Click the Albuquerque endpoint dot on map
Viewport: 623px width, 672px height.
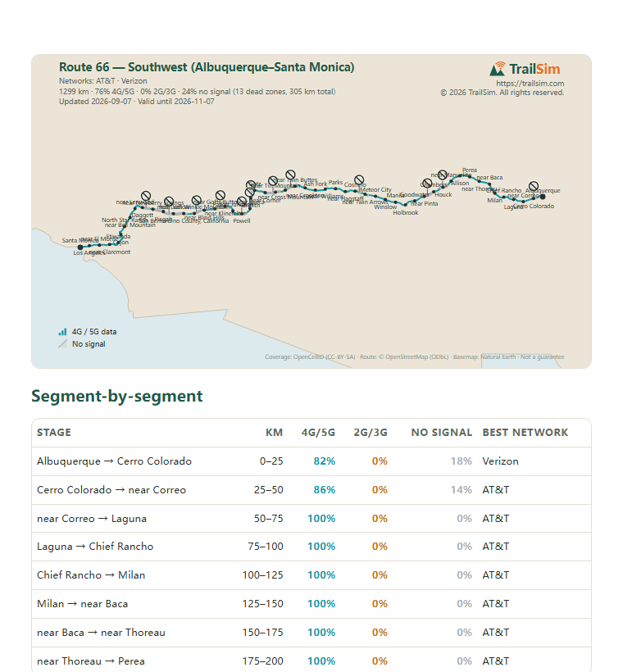click(543, 197)
